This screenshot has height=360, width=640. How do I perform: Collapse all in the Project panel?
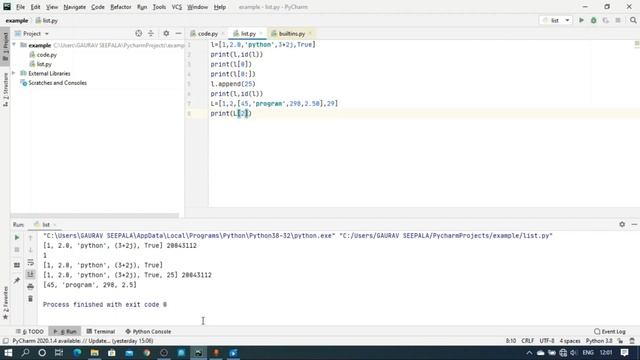click(x=151, y=33)
